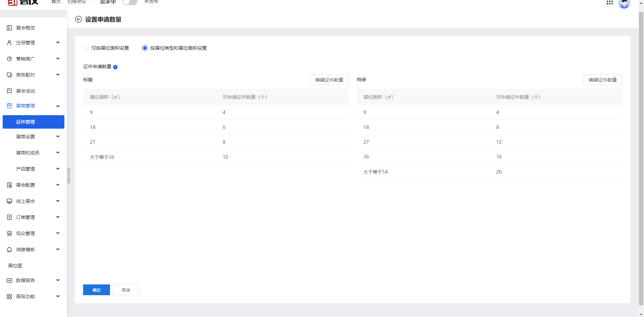This screenshot has width=644, height=317.
Task: Click the vertical page scrollbar
Action: [641, 158]
